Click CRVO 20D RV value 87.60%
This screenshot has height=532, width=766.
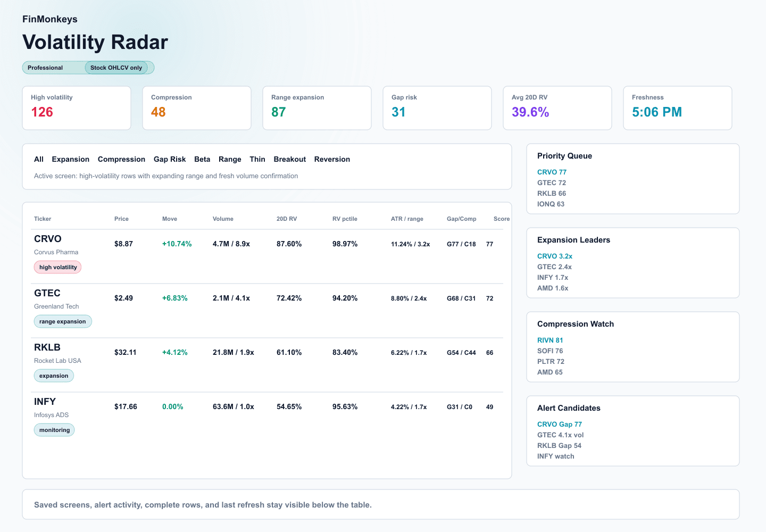point(289,244)
